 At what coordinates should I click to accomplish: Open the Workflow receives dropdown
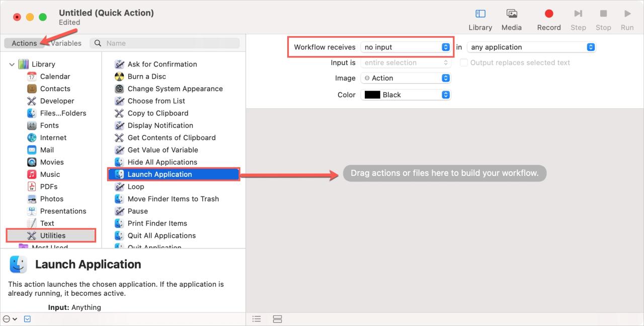pyautogui.click(x=445, y=47)
